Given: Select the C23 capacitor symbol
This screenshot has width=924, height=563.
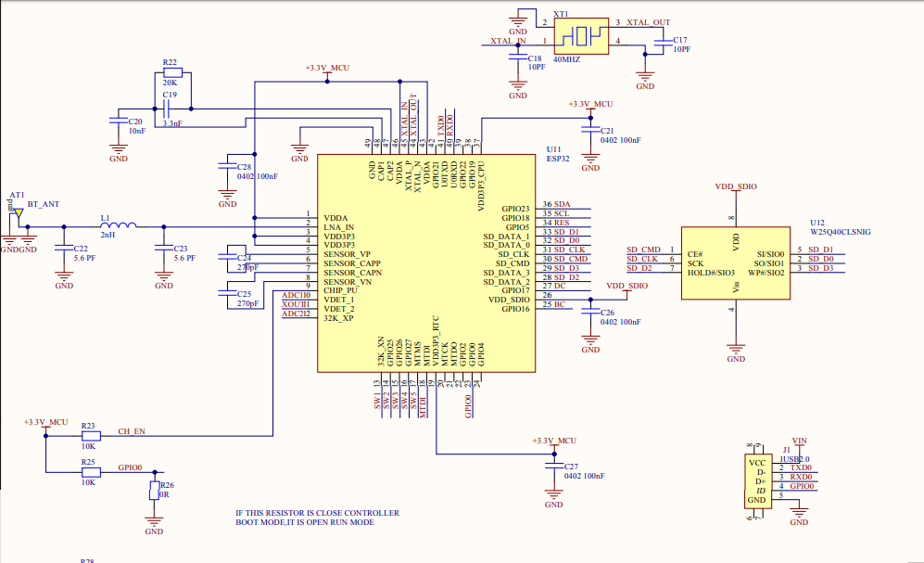Looking at the screenshot, I should click(164, 249).
